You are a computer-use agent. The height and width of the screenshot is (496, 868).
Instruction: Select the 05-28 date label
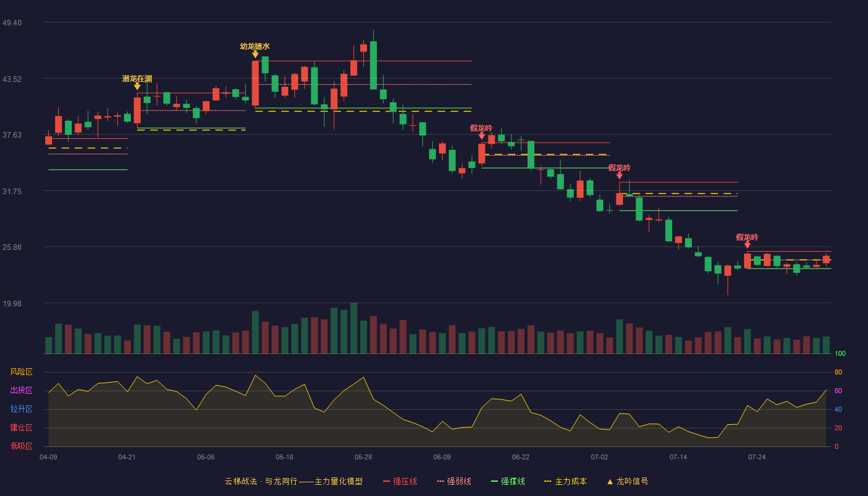pos(363,458)
